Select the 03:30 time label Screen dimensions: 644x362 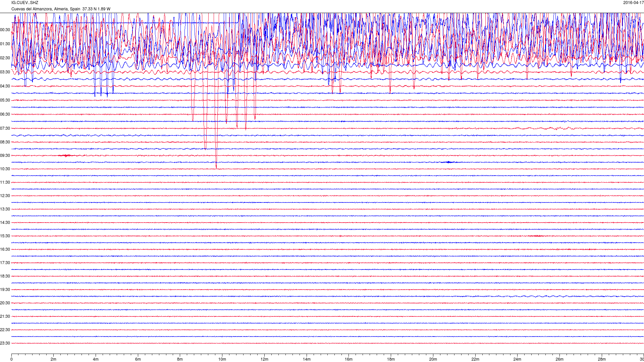pyautogui.click(x=5, y=72)
